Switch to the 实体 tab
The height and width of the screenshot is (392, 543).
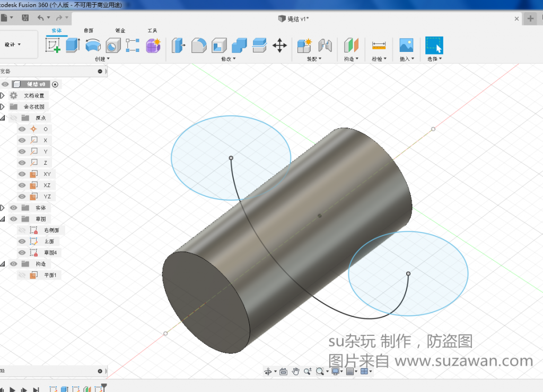[56, 30]
